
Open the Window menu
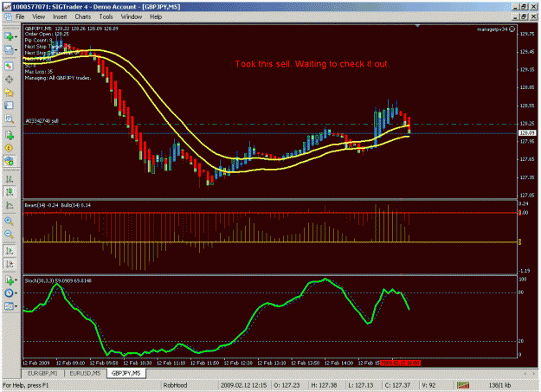(x=131, y=16)
